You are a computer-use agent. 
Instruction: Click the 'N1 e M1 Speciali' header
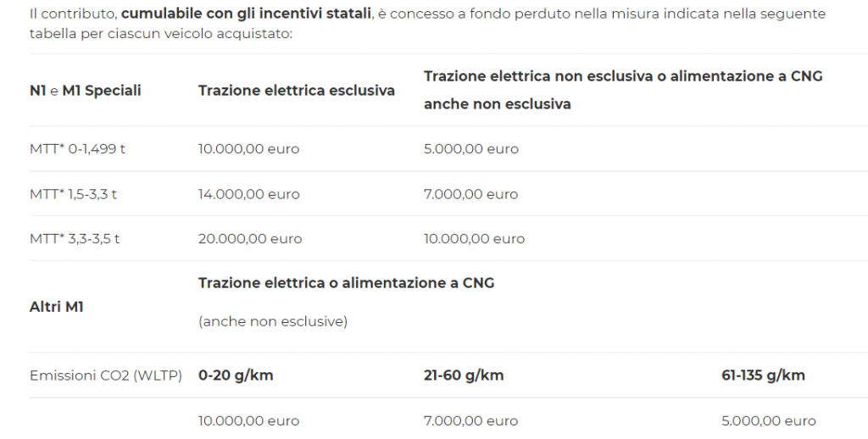tap(85, 91)
